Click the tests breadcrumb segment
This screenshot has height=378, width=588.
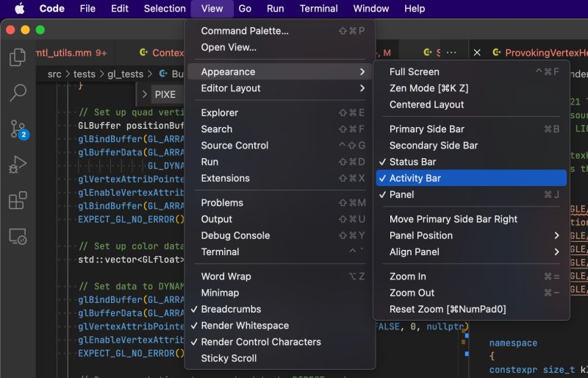click(x=85, y=74)
